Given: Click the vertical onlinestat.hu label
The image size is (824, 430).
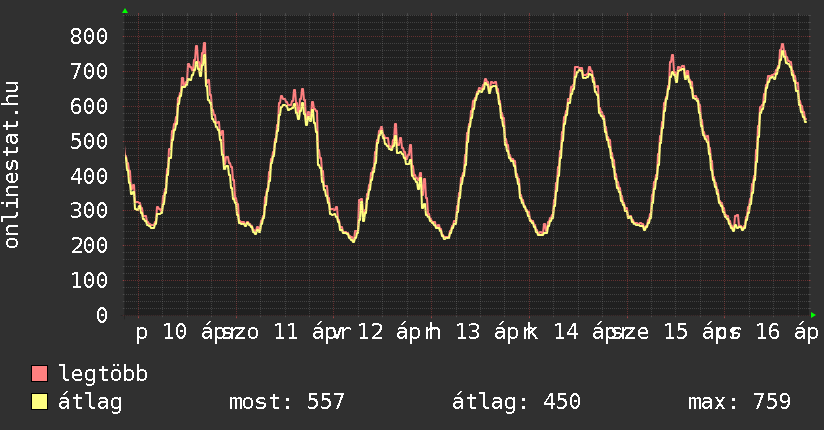Looking at the screenshot, I should coord(13,166).
